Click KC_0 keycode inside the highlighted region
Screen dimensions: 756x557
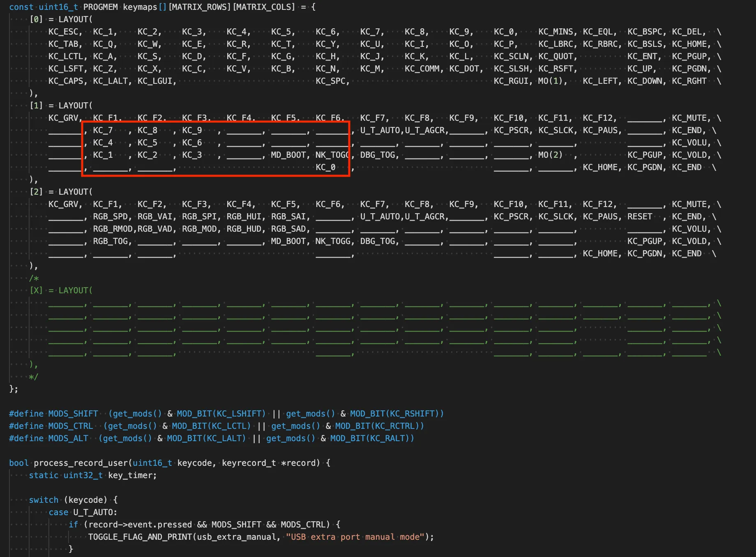point(326,167)
